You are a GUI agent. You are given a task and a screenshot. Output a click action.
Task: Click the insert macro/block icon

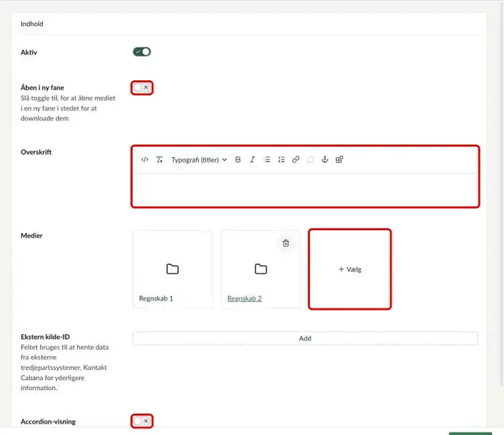click(339, 160)
